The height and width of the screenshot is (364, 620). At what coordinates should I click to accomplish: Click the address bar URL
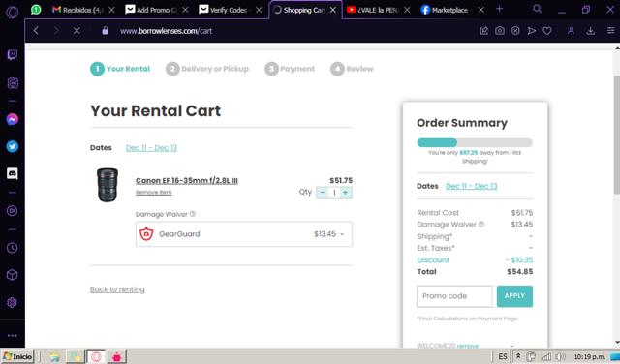coord(166,31)
